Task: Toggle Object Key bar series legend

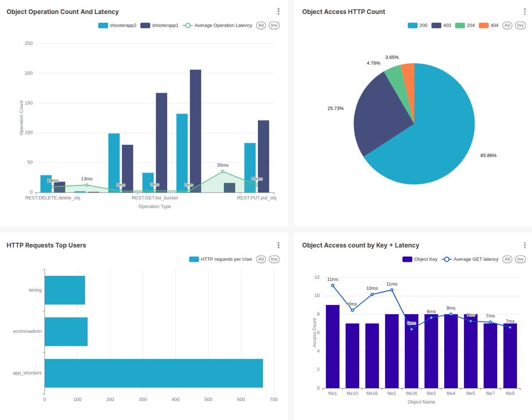Action: click(420, 259)
